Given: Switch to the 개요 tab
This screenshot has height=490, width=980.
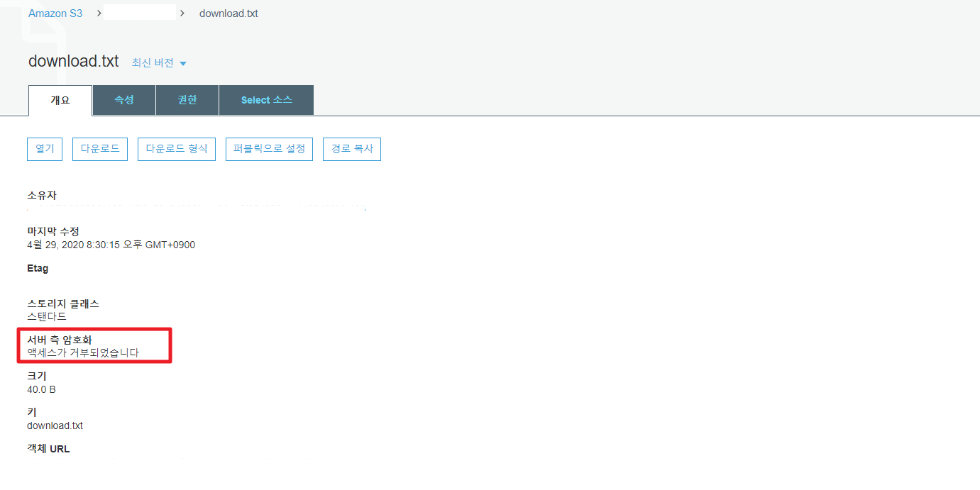Looking at the screenshot, I should pyautogui.click(x=60, y=100).
